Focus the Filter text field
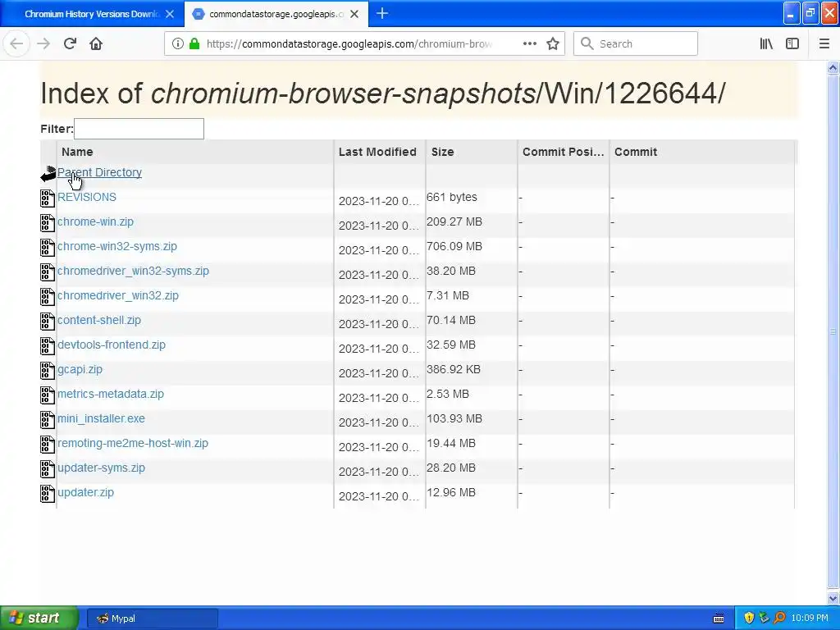The width and height of the screenshot is (840, 630). pyautogui.click(x=139, y=129)
